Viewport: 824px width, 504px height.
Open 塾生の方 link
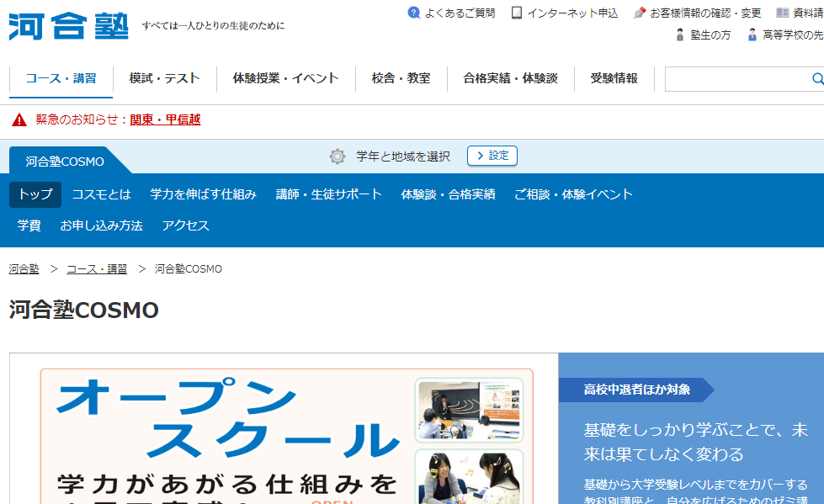pyautogui.click(x=710, y=34)
